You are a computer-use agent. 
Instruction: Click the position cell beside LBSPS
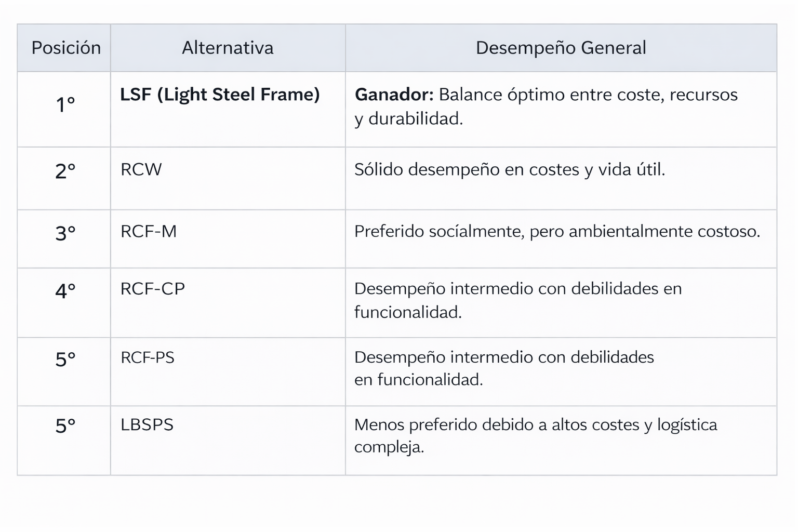pos(65,426)
